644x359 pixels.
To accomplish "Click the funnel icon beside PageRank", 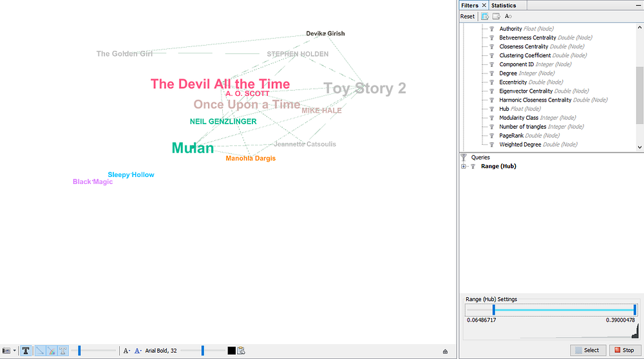I will 491,136.
